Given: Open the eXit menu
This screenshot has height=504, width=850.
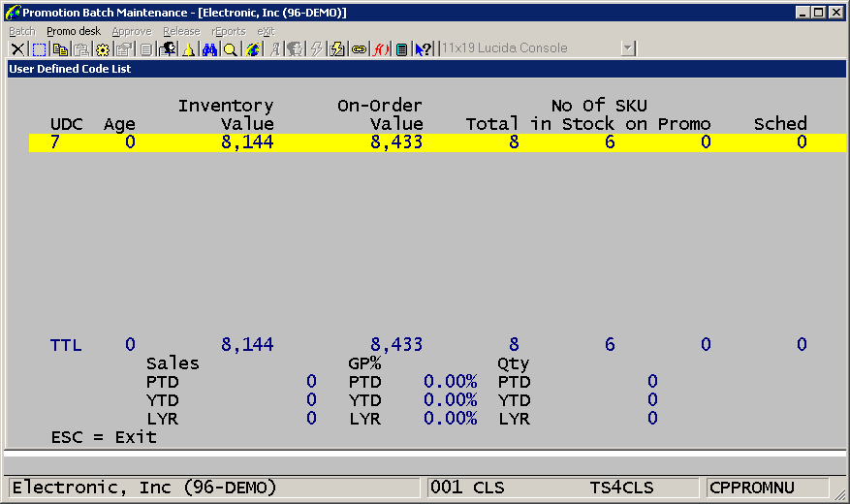Looking at the screenshot, I should (266, 31).
